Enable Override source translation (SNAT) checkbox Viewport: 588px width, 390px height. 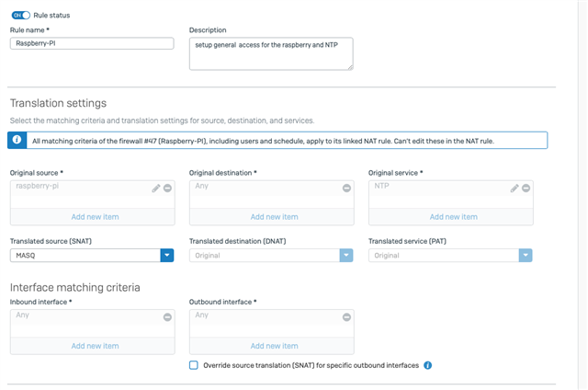tap(194, 365)
